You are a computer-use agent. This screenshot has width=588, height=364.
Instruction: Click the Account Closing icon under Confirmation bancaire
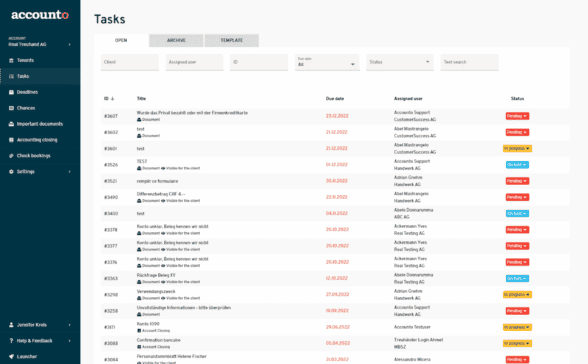tap(139, 347)
